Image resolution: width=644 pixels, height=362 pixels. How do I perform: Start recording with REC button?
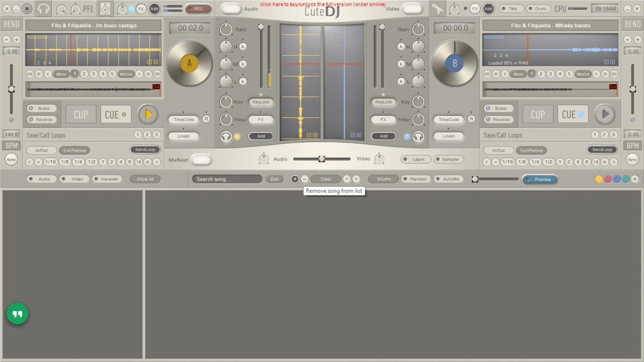coord(198,9)
